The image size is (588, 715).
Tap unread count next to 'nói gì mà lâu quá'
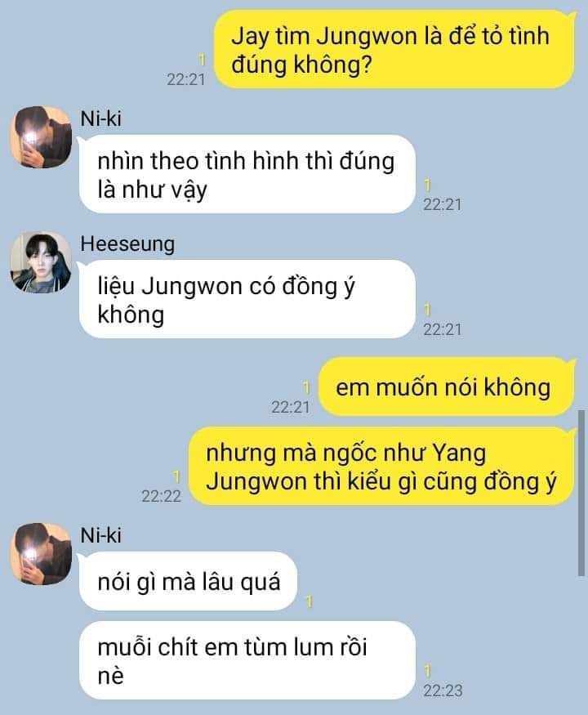coord(309,601)
